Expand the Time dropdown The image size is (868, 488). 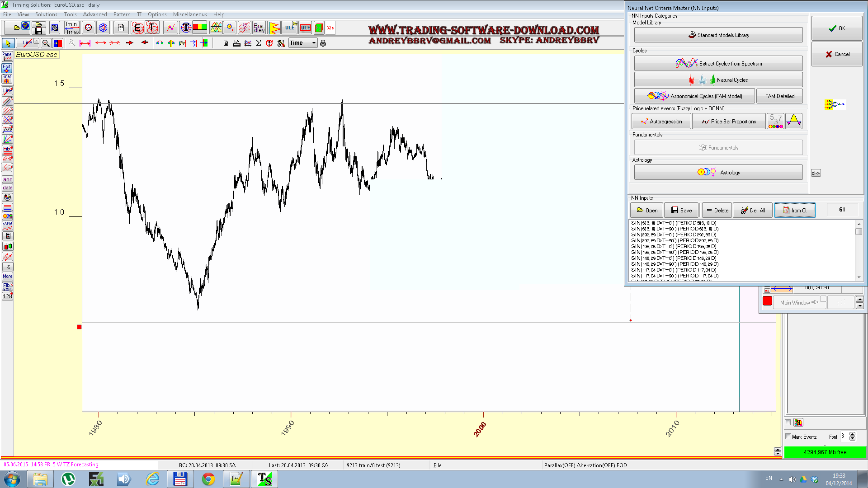[x=314, y=43]
